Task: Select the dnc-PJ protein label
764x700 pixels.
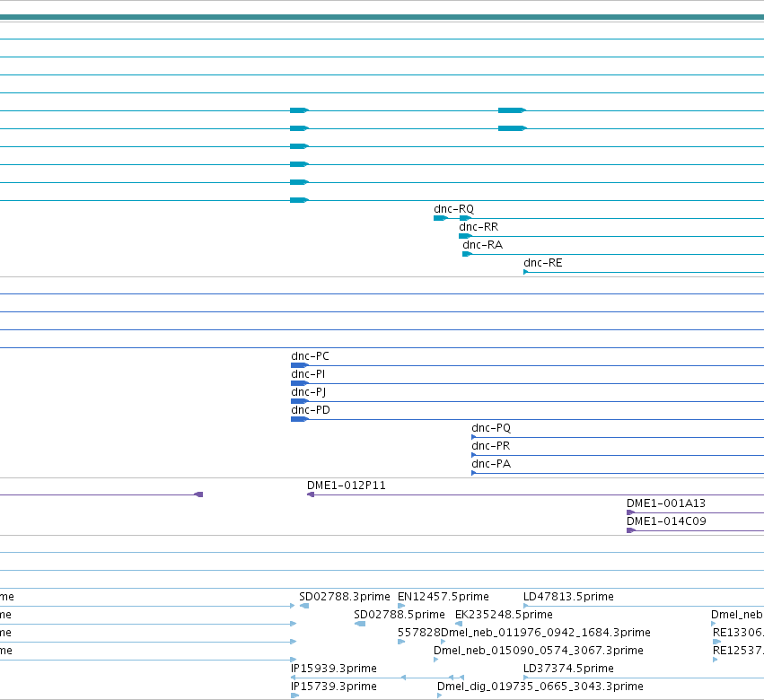Action: click(309, 392)
